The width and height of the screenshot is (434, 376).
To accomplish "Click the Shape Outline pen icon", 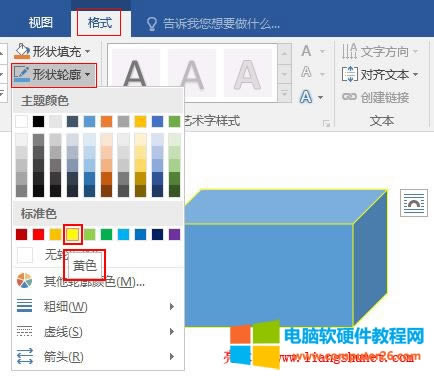I will point(22,74).
